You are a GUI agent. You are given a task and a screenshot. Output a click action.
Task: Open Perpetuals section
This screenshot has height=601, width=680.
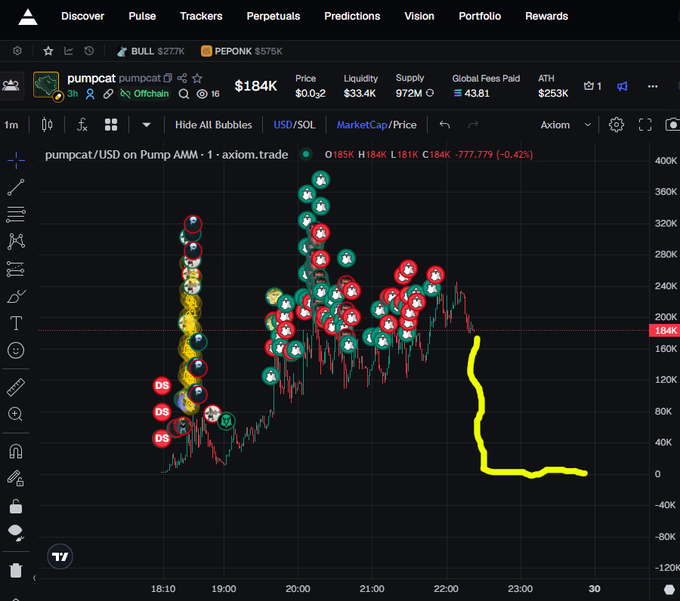273,16
